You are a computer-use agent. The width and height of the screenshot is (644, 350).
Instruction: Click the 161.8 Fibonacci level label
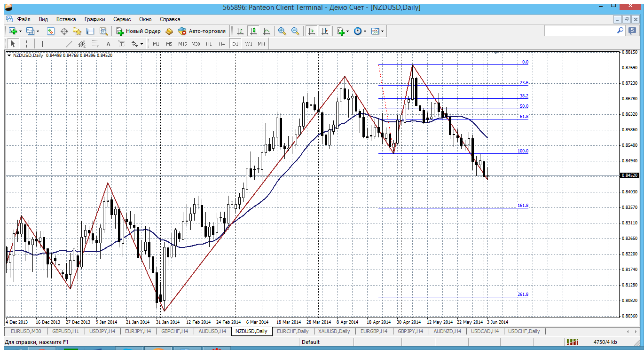(523, 206)
